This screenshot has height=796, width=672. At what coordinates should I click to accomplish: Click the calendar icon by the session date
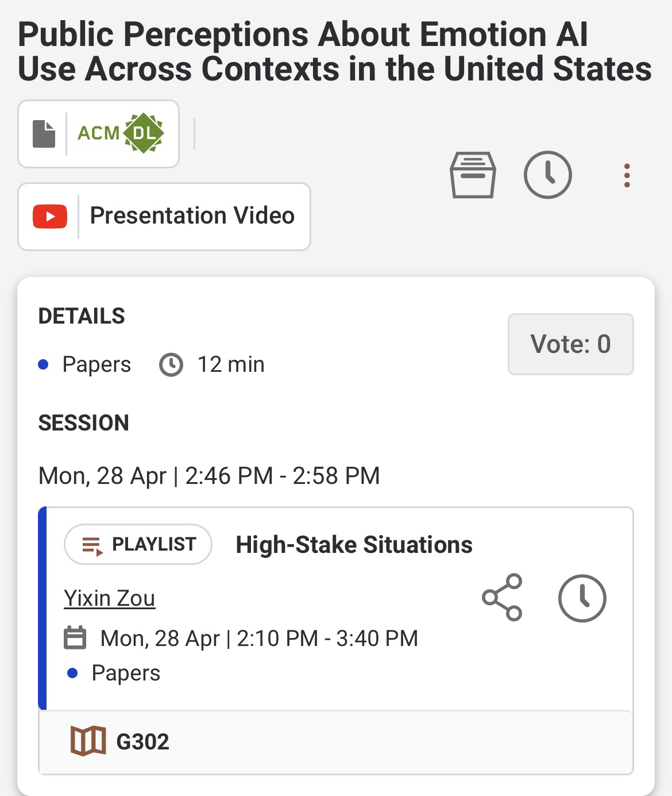(x=75, y=638)
